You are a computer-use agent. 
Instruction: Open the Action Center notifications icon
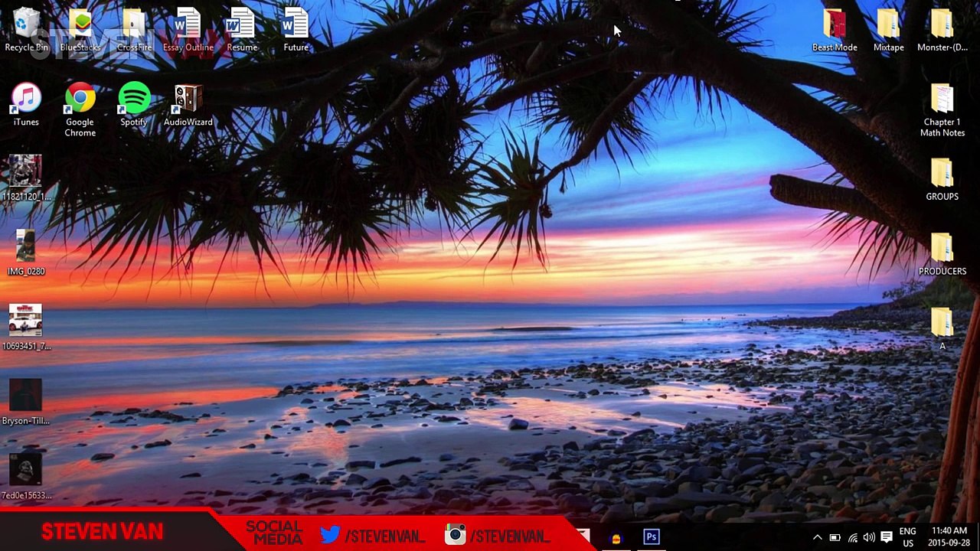(x=887, y=537)
